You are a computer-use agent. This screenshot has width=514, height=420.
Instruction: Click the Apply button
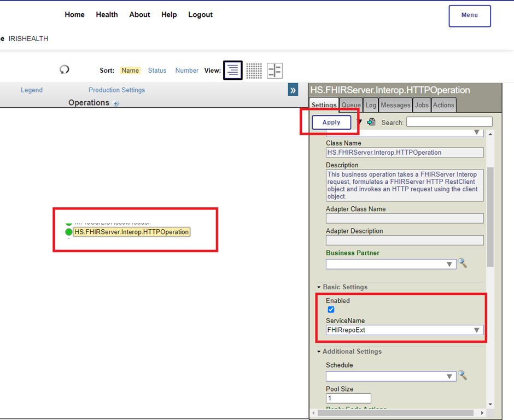tap(331, 122)
